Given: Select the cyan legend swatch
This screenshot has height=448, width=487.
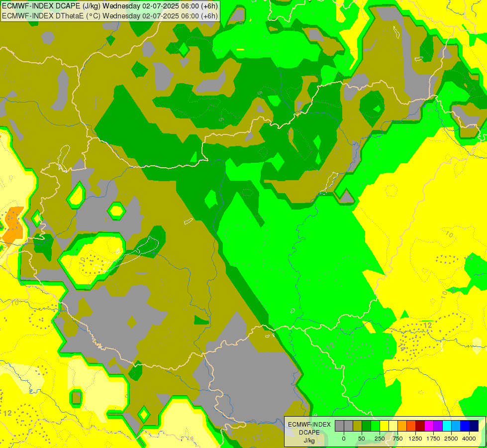Looking at the screenshot, I should pos(447,426).
